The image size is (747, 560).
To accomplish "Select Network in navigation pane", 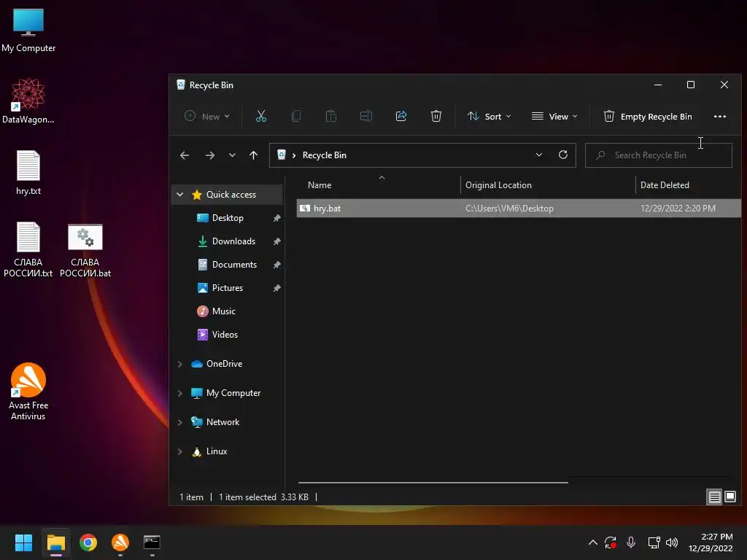I will (x=222, y=422).
